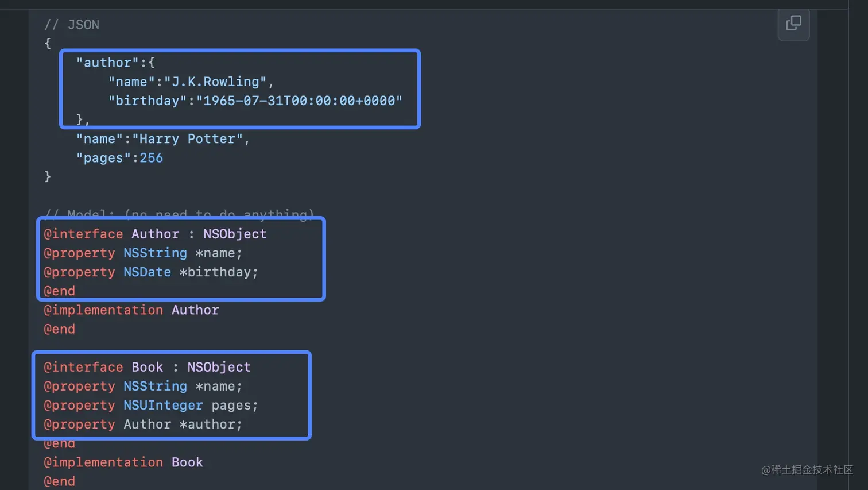
Task: Click the final @end keyword at bottom
Action: coord(60,481)
